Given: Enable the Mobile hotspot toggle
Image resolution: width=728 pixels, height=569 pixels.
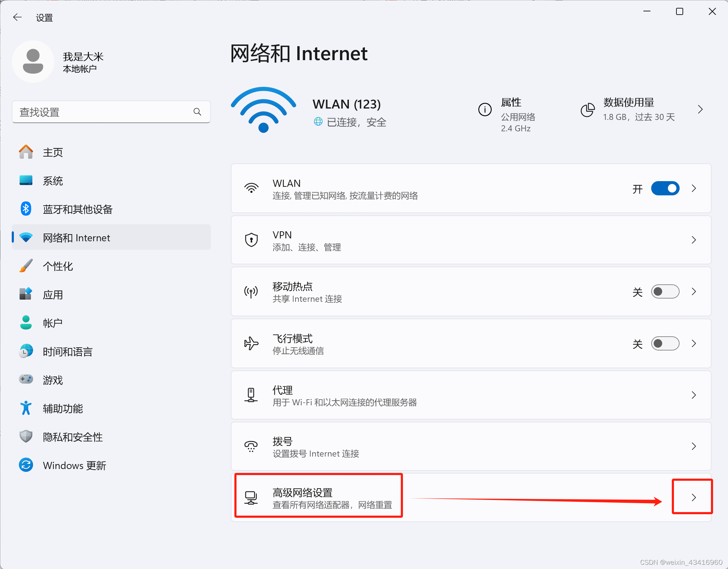Looking at the screenshot, I should [x=665, y=291].
